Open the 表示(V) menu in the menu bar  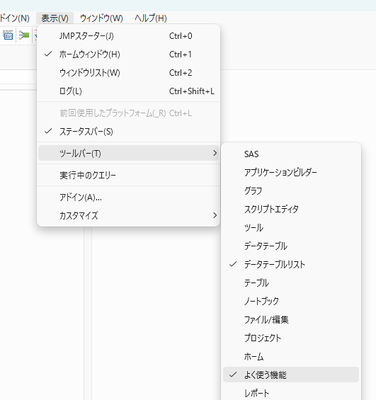(x=55, y=18)
